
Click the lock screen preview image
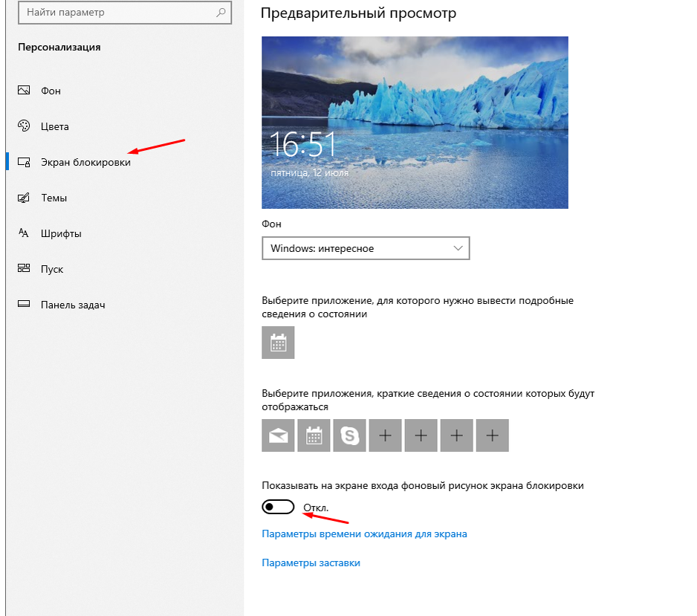[415, 122]
